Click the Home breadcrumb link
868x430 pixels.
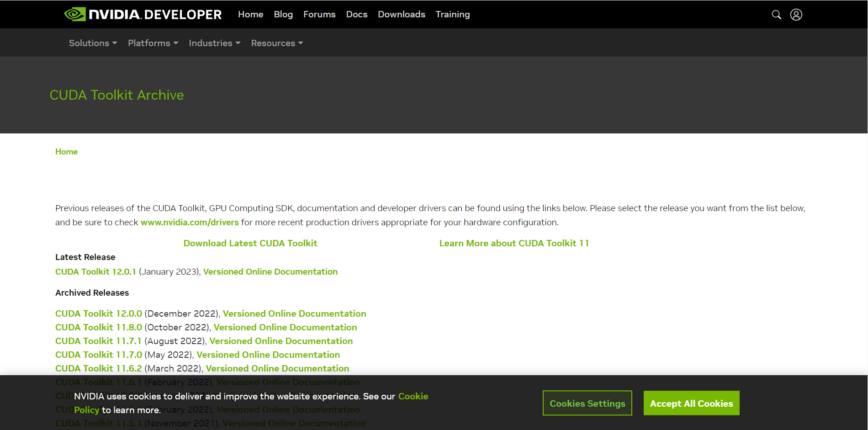[66, 152]
